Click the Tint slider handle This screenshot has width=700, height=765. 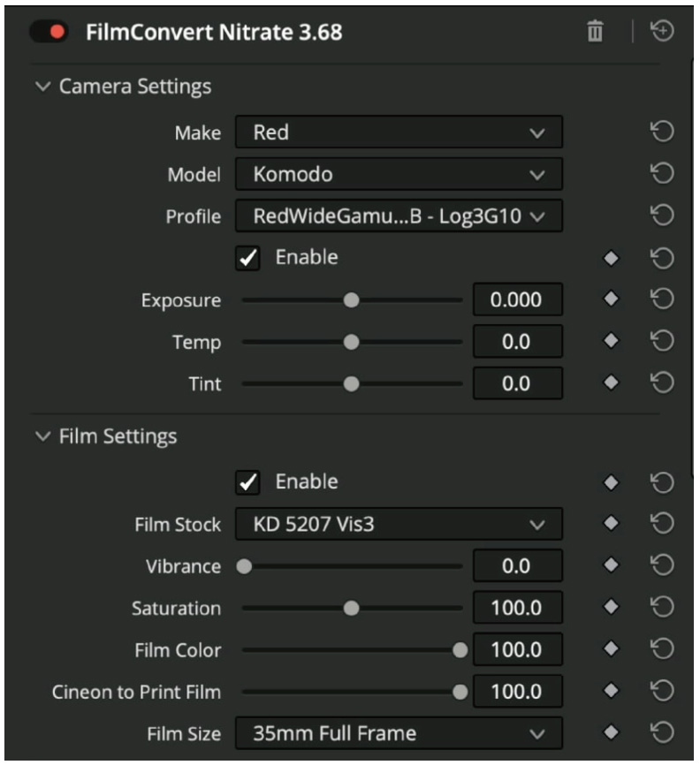[x=352, y=384]
